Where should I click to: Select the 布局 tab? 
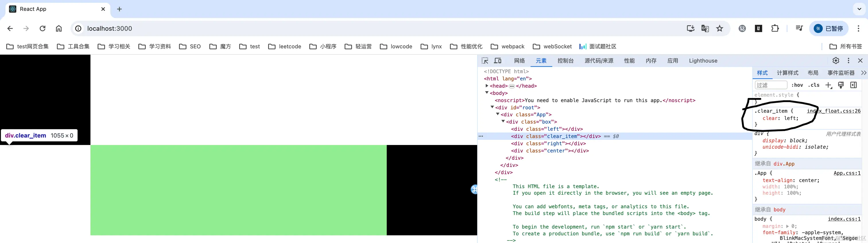tap(813, 73)
